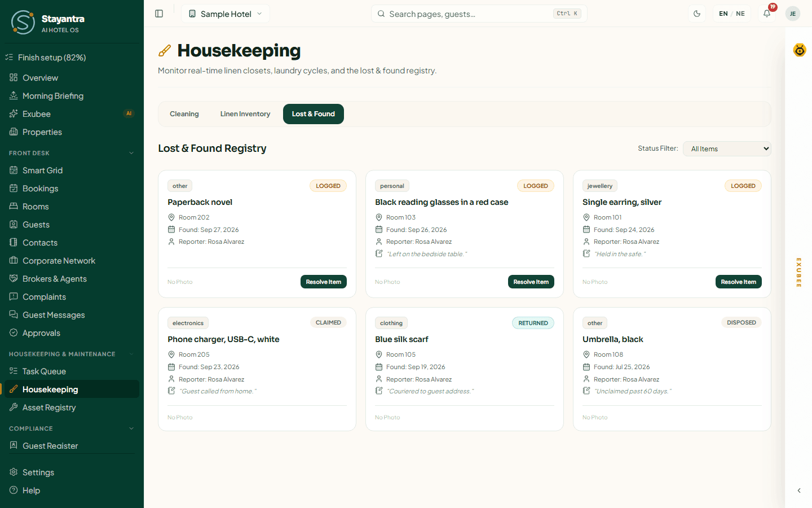The height and width of the screenshot is (508, 812).
Task: Open Finish setup (82%) checklist
Action: [72, 58]
